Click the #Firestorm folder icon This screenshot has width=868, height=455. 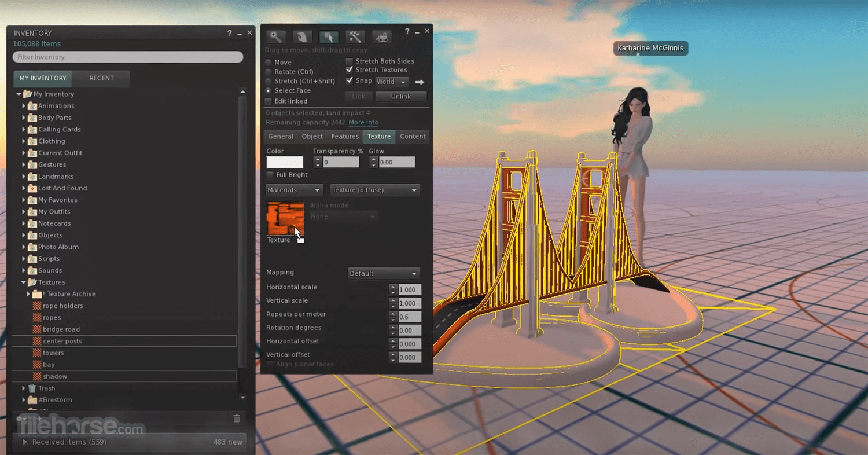(32, 400)
